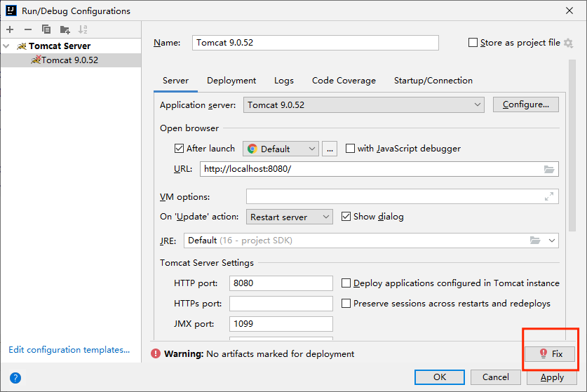Enable Deploy applications configured in Tomcat instance
Viewport: 587px width, 392px height.
click(346, 283)
